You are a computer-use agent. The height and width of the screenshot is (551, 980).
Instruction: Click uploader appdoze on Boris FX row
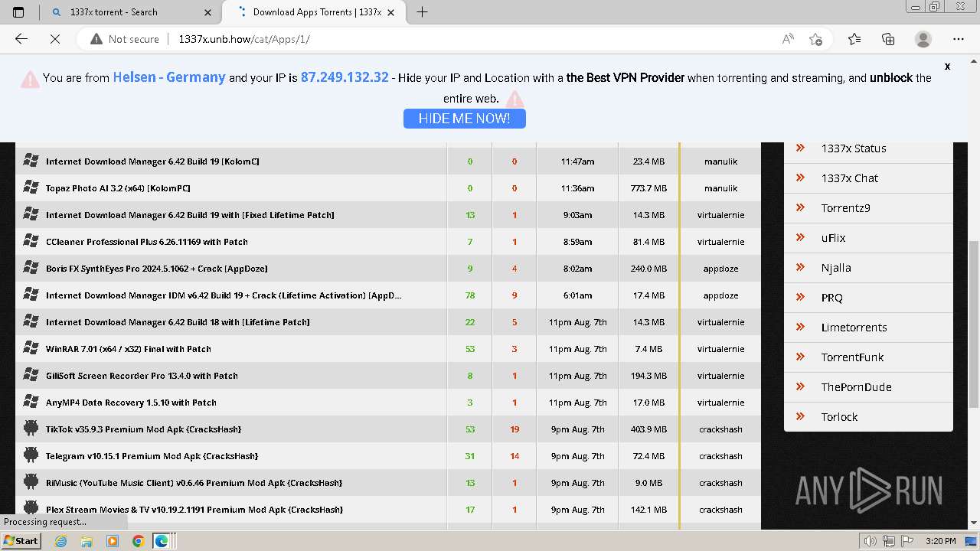tap(720, 269)
